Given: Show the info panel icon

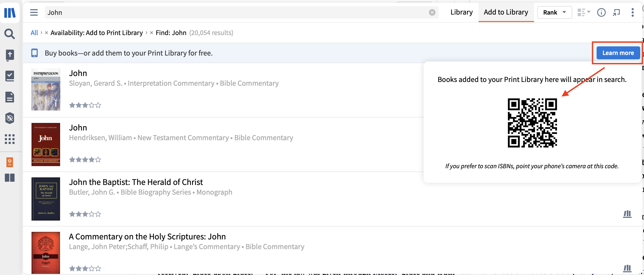Looking at the screenshot, I should click(601, 12).
